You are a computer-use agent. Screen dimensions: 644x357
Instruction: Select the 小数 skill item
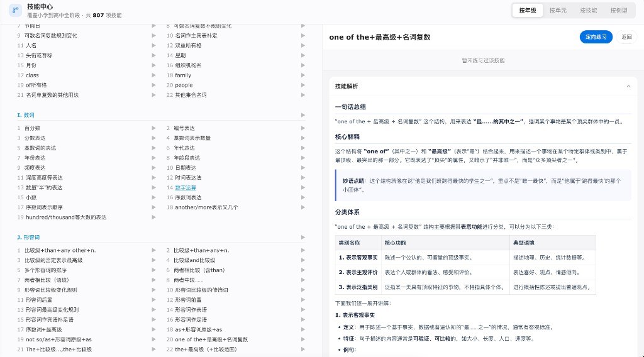point(31,197)
